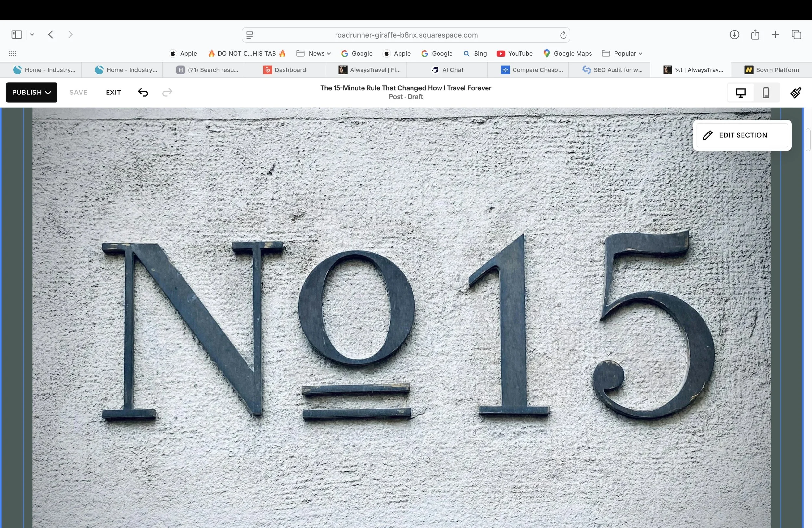
Task: Click the EXIT button
Action: click(x=113, y=93)
